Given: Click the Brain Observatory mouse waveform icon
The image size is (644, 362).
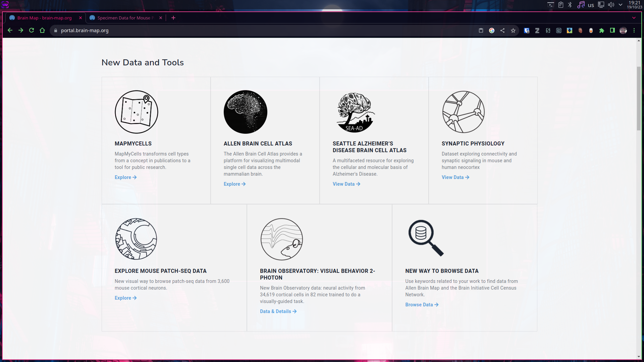Looking at the screenshot, I should tap(281, 239).
